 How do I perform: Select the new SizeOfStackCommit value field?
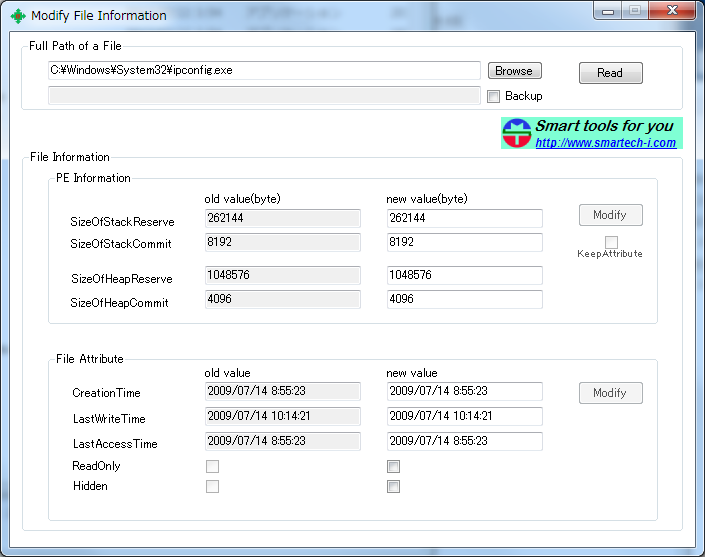[464, 242]
